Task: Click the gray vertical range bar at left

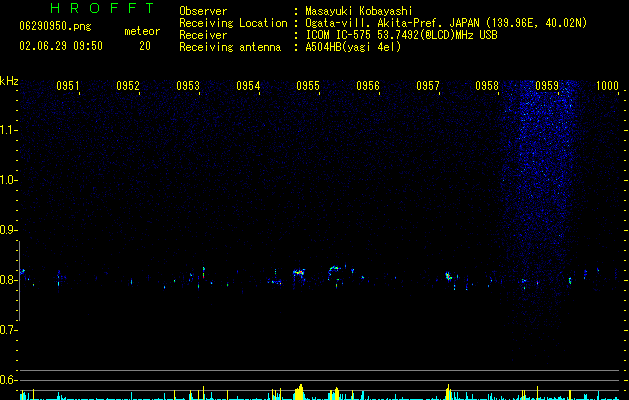Action: [x=19, y=281]
